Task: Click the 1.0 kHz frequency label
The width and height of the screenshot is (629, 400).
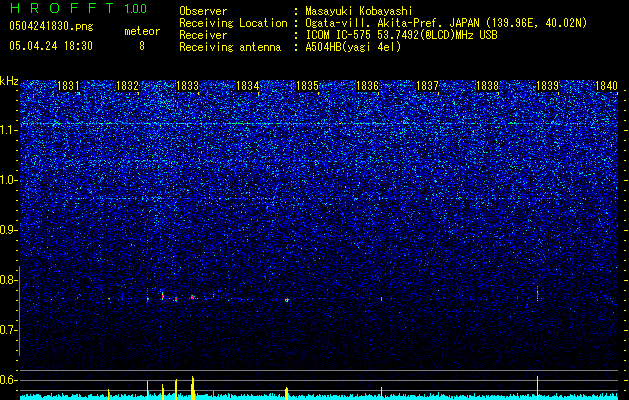Action: tap(8, 180)
